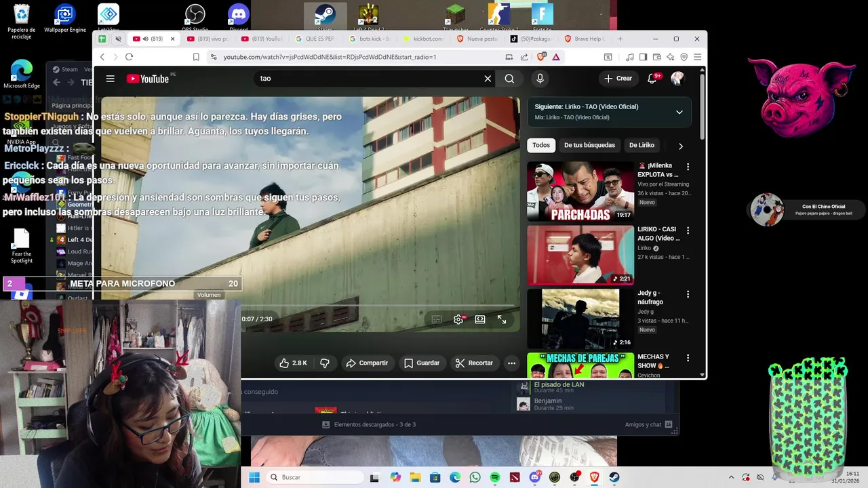
Task: Open Brave Wallet icon in toolbar
Action: tap(656, 57)
